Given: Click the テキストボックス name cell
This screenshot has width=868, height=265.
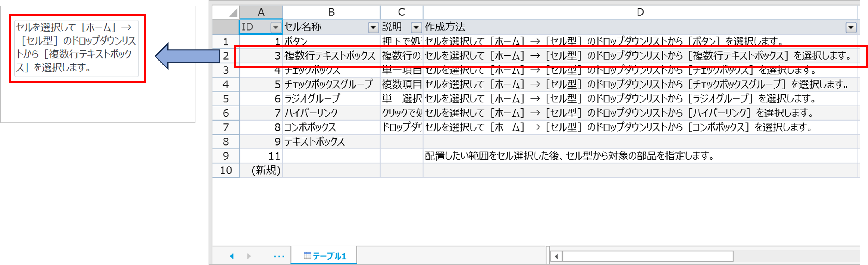Looking at the screenshot, I should [x=331, y=142].
